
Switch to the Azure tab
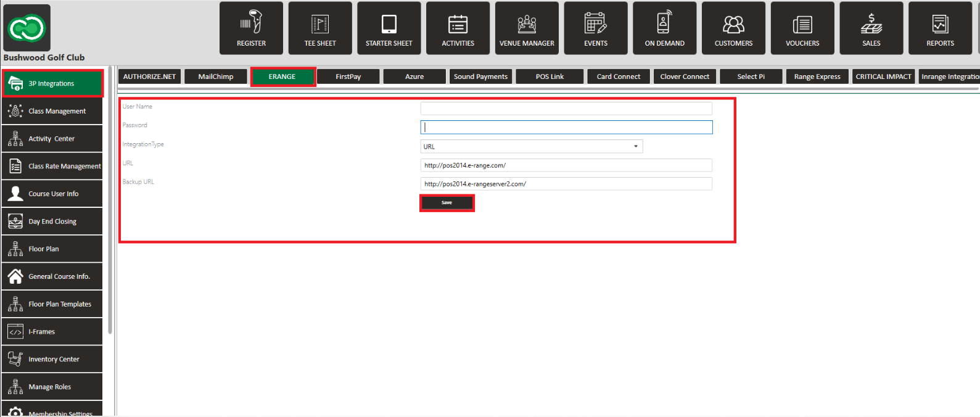tap(414, 76)
